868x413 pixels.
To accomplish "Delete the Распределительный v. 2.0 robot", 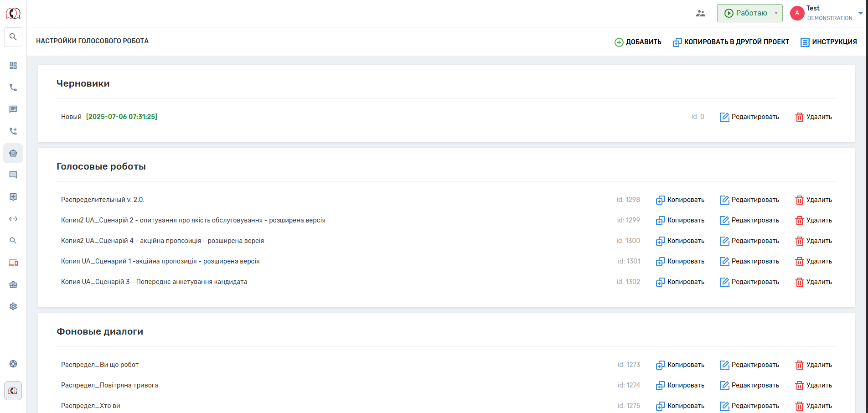I will pos(813,200).
